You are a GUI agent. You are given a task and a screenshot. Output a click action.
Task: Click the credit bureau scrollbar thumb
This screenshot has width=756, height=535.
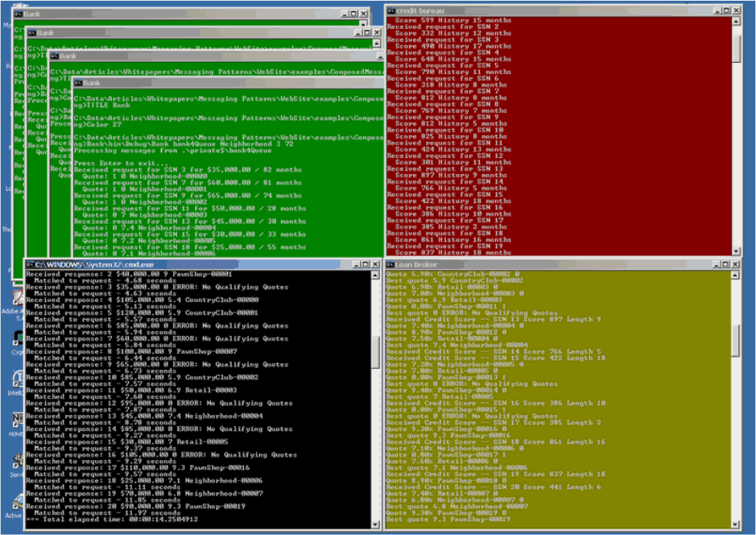tap(736, 48)
